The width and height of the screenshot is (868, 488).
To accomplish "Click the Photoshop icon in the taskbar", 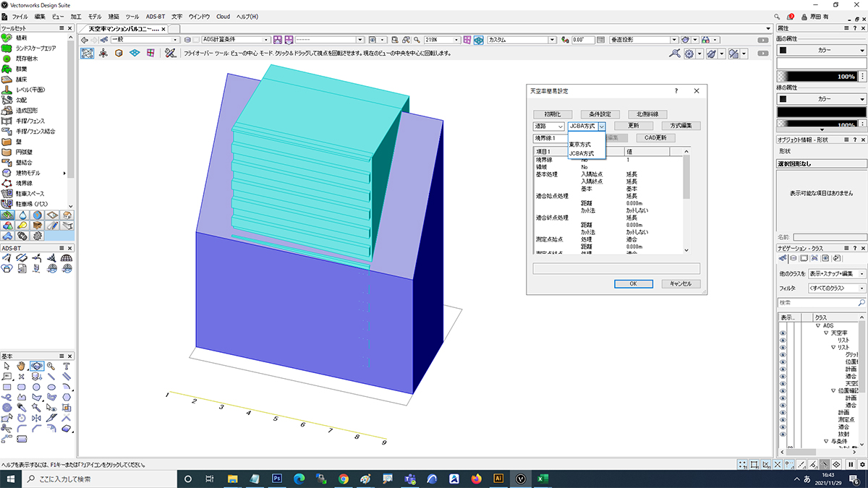I will point(276,479).
